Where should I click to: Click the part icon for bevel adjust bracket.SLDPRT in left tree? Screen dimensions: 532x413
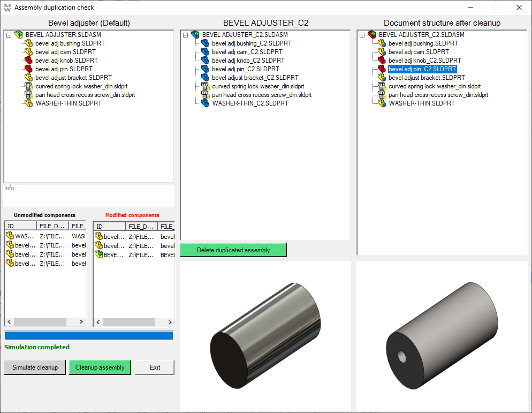pyautogui.click(x=29, y=78)
